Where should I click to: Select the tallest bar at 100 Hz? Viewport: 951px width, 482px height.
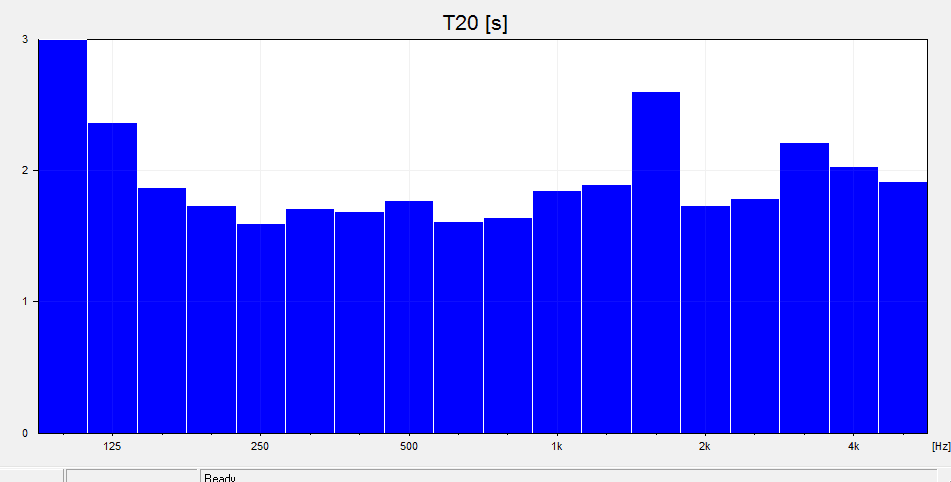(x=62, y=236)
